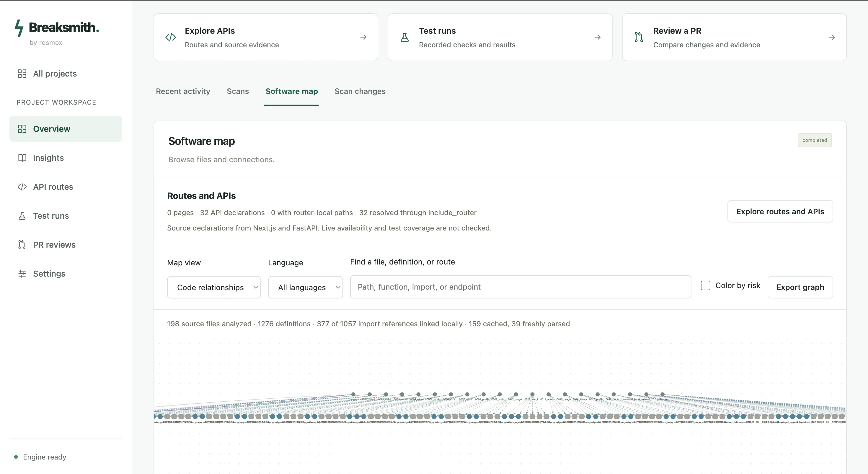Click the flask icon on Test runs card

point(405,37)
